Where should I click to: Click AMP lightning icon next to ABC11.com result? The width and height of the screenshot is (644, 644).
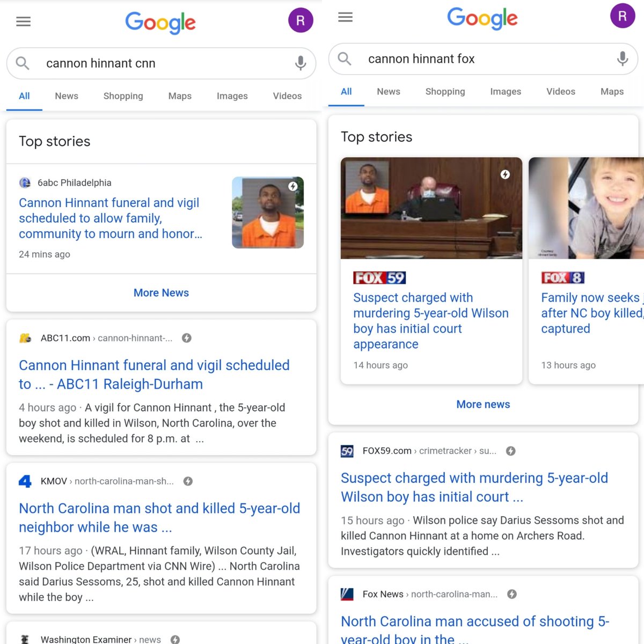tap(187, 338)
